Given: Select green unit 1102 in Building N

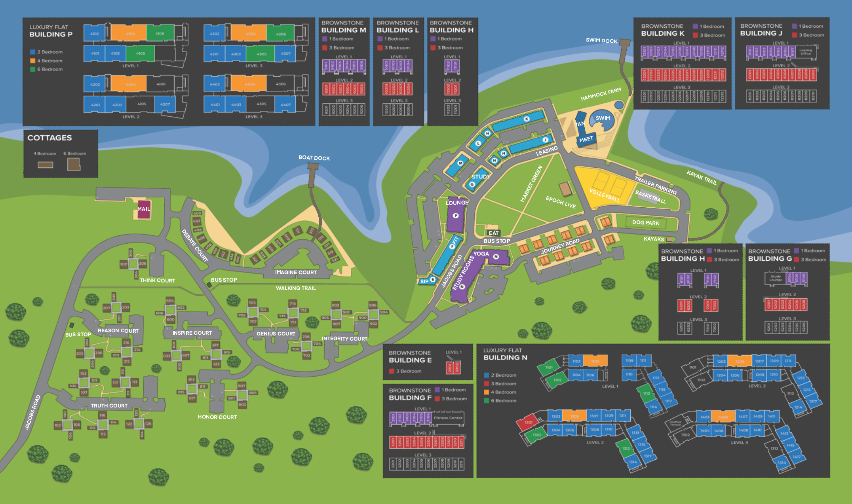Looking at the screenshot, I should (x=557, y=380).
